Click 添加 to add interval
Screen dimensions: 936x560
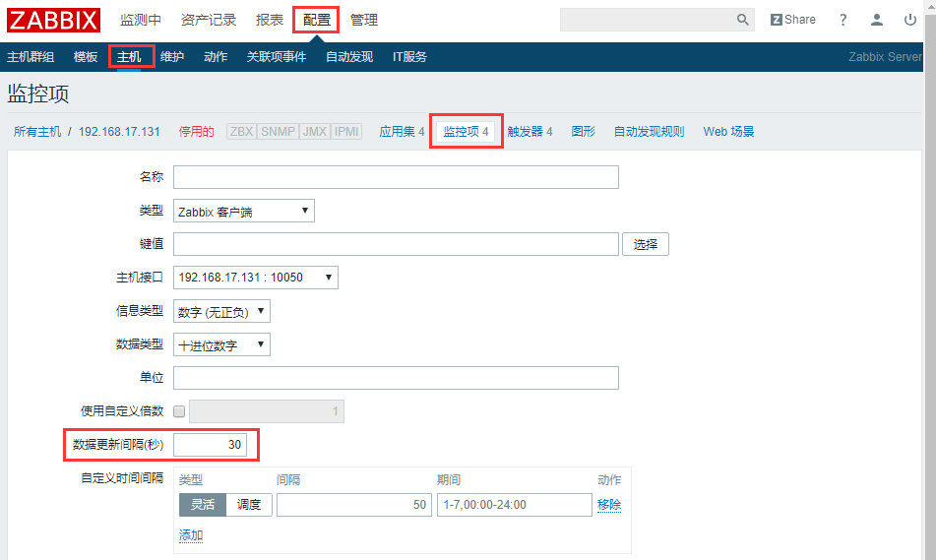pyautogui.click(x=191, y=535)
